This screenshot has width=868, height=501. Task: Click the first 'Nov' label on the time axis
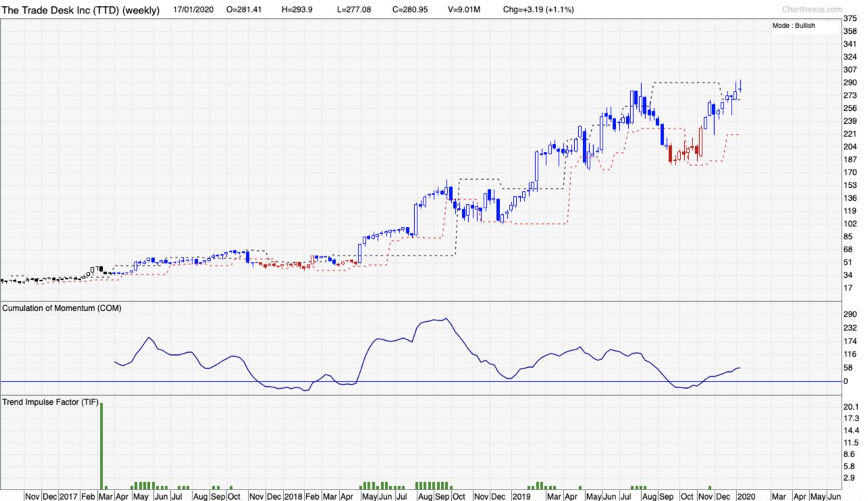coord(32,496)
